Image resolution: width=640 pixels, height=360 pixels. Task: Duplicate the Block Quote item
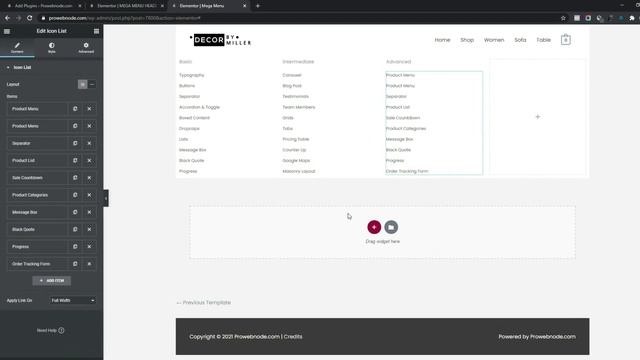coord(75,229)
